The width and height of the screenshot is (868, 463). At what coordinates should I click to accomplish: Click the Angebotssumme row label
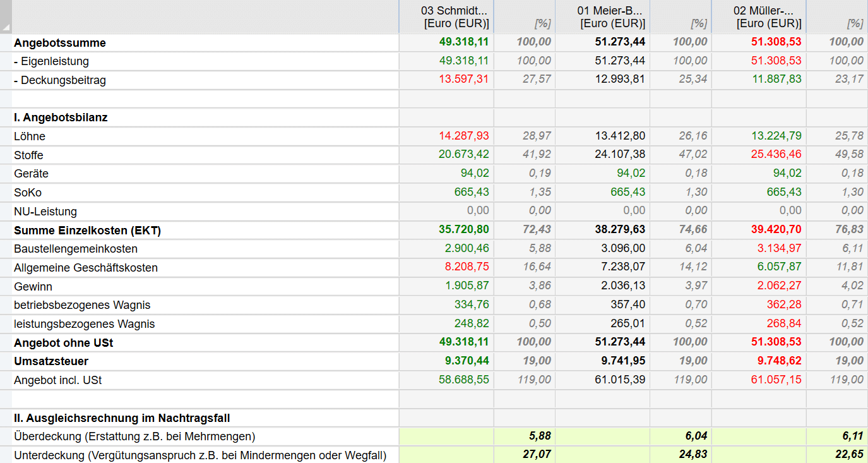[x=60, y=43]
